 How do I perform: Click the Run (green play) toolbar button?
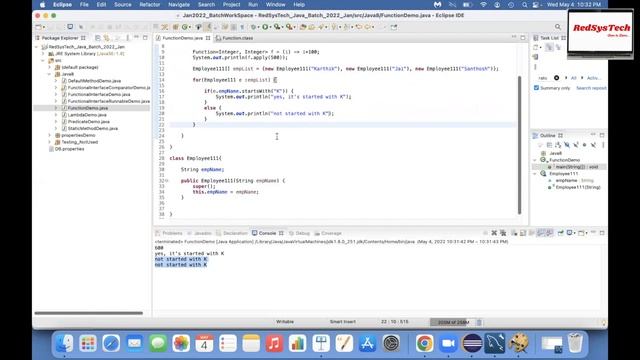click(265, 27)
